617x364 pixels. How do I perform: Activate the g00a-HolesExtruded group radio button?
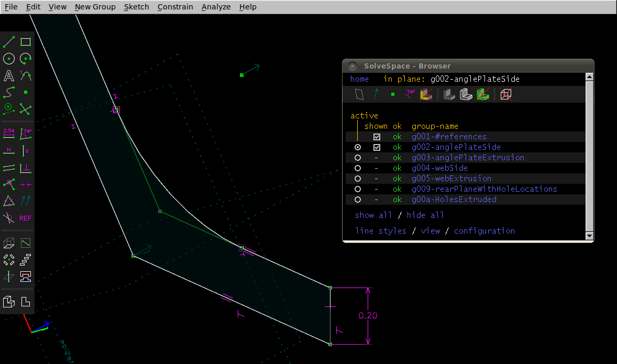point(358,200)
